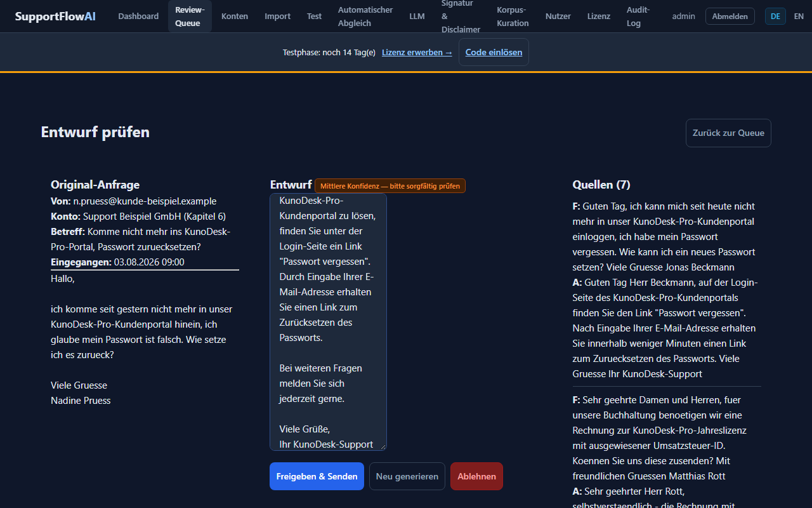Click 'Neu generieren' to regenerate draft
This screenshot has height=508, width=812.
(407, 476)
